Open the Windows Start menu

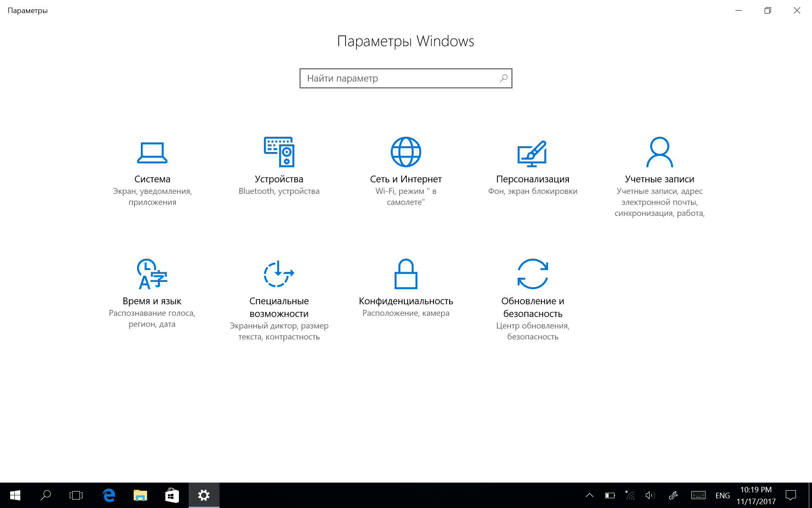[x=15, y=495]
